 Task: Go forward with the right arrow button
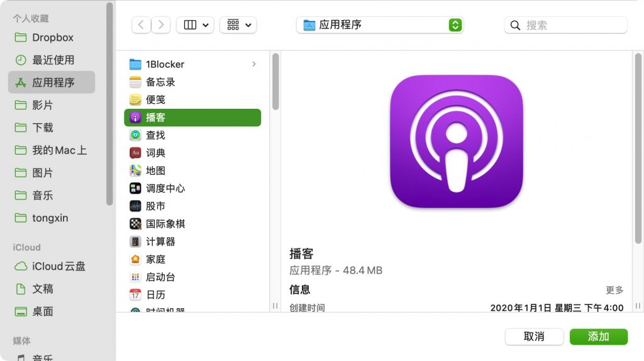(x=160, y=25)
